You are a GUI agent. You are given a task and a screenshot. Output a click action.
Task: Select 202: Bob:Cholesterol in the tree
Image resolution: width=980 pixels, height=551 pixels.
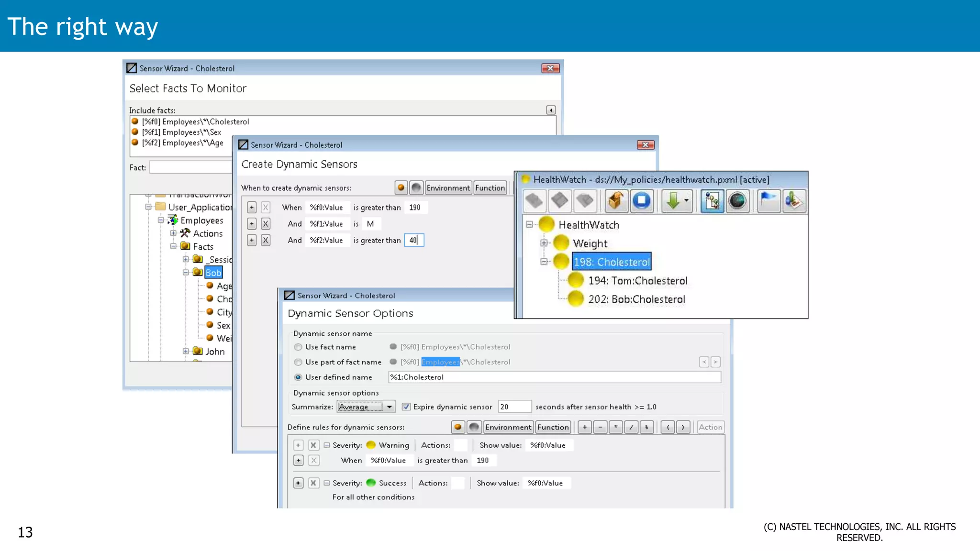point(636,299)
